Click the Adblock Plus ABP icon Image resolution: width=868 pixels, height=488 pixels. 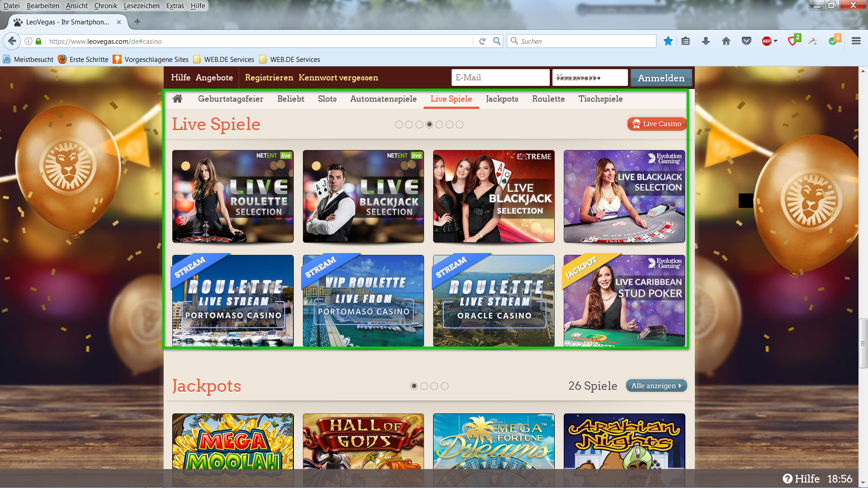point(767,41)
